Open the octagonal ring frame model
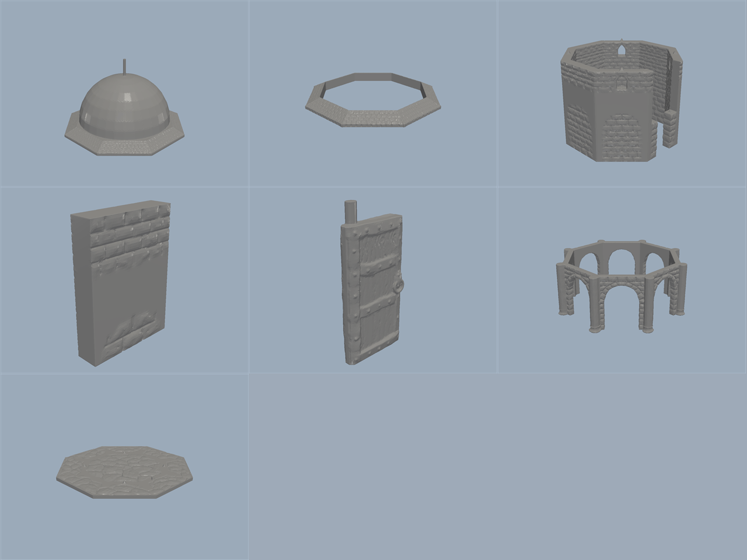Image resolution: width=747 pixels, height=560 pixels. [x=373, y=100]
